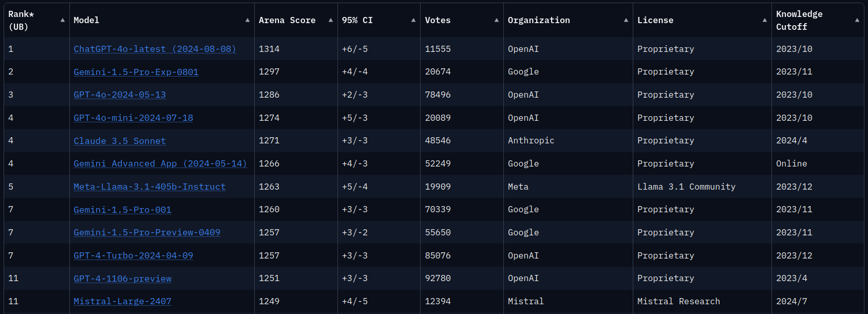Click the Model column header text
The height and width of the screenshot is (314, 868).
pos(86,20)
